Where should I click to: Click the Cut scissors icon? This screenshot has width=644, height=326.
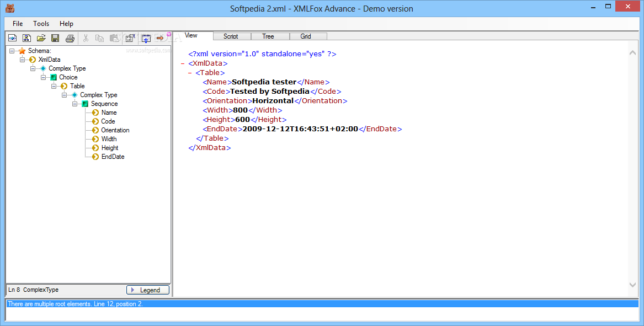pos(86,38)
